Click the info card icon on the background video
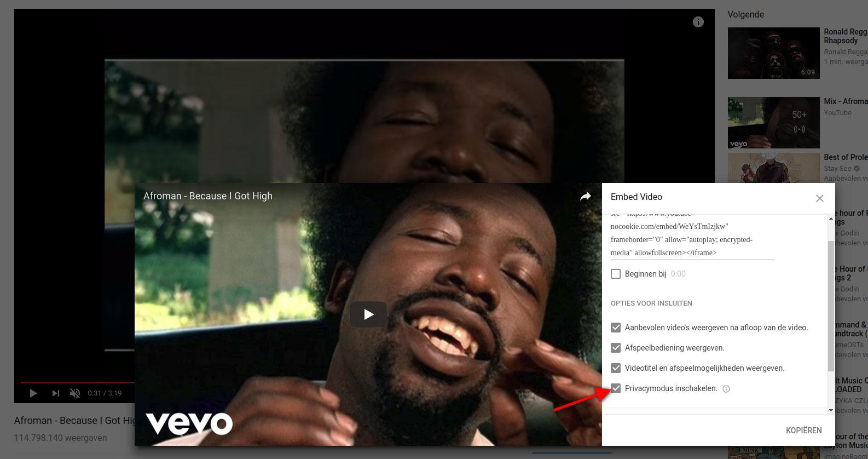 pyautogui.click(x=698, y=22)
